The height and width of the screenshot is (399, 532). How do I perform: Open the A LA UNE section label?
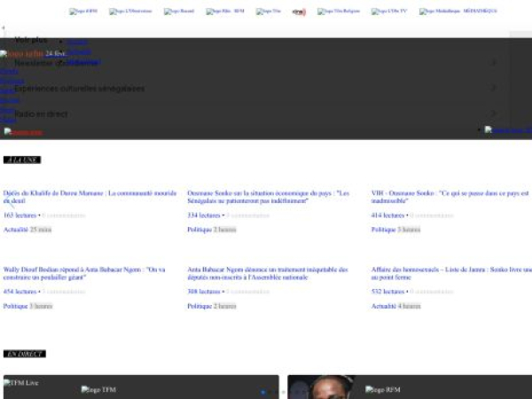click(21, 160)
